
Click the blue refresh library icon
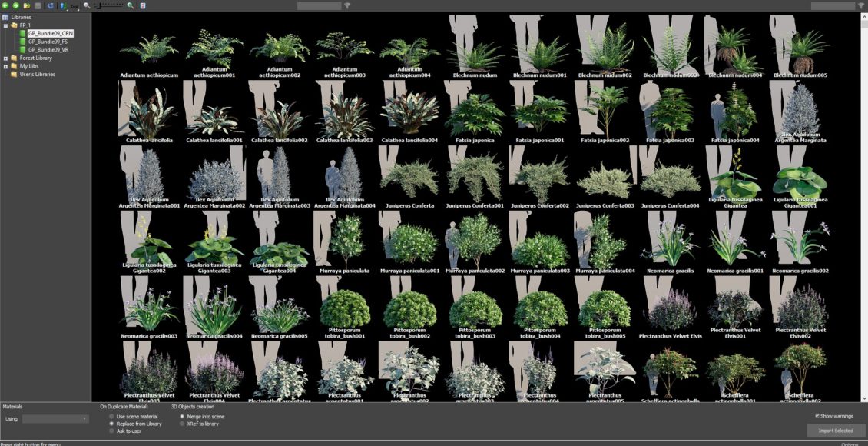click(51, 5)
